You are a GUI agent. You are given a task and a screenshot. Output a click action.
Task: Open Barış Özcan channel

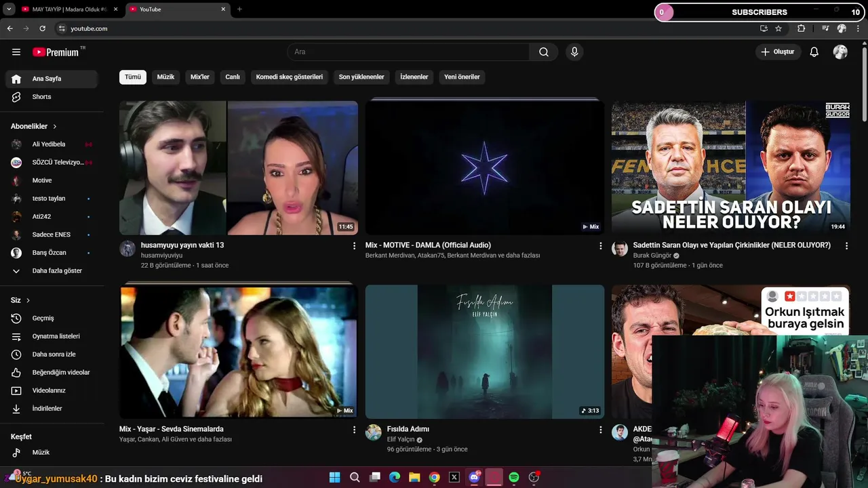tap(52, 253)
